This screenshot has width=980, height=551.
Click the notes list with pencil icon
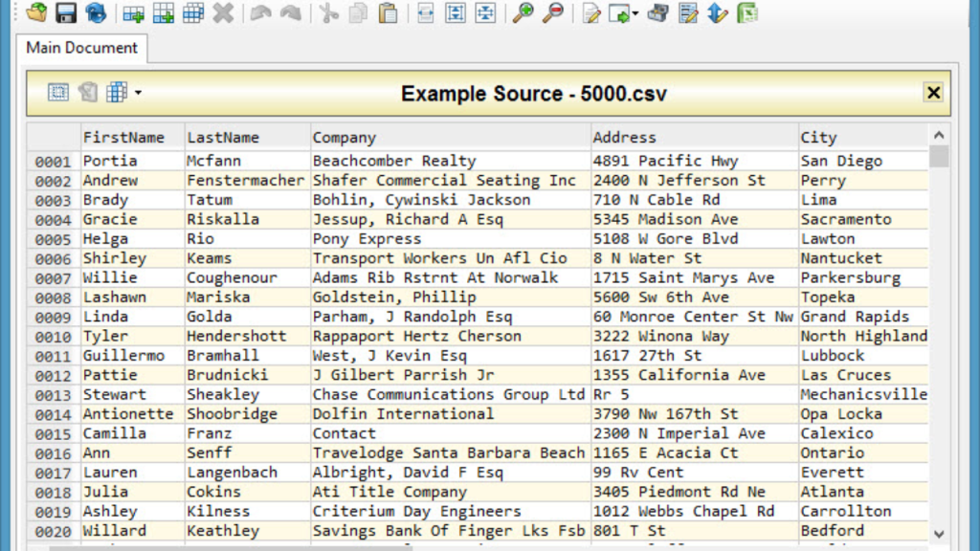688,13
